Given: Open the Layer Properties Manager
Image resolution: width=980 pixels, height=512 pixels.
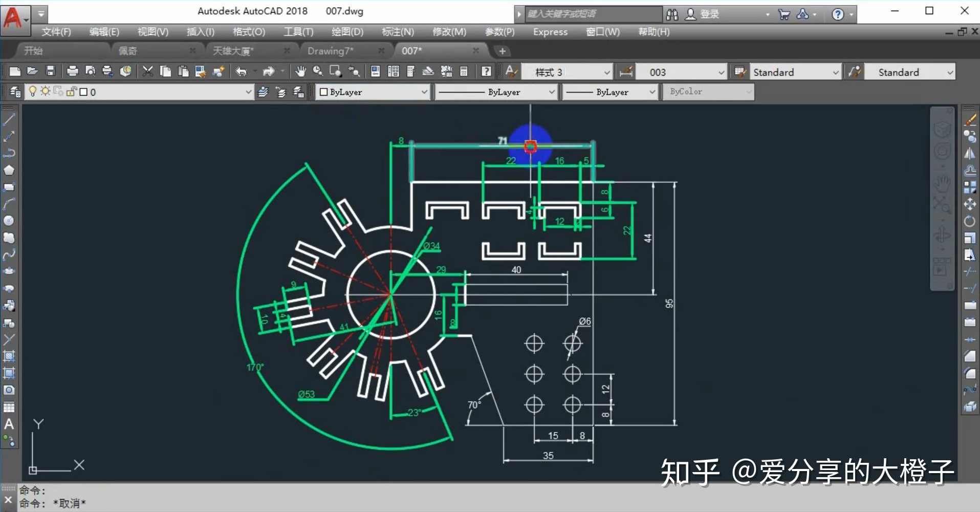Looking at the screenshot, I should (x=14, y=92).
